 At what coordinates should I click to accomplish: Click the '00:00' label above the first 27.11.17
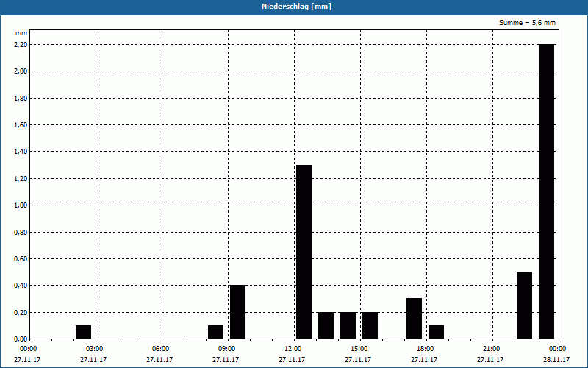29,349
